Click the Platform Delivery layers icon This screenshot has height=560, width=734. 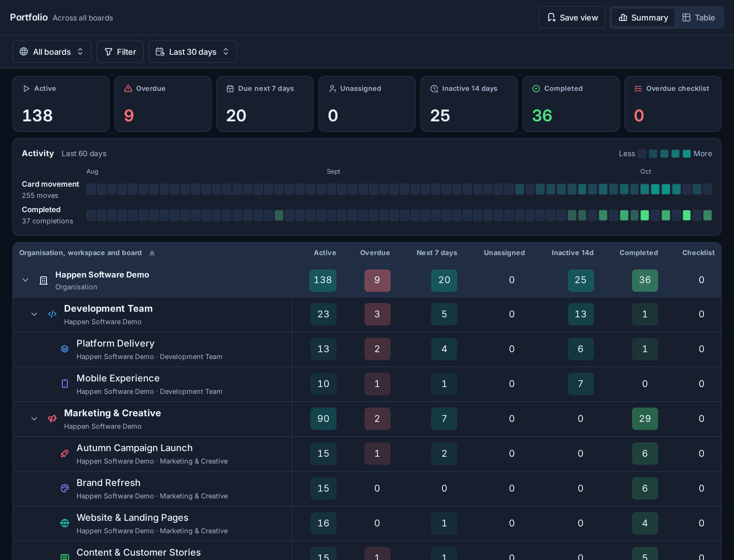pyautogui.click(x=65, y=349)
